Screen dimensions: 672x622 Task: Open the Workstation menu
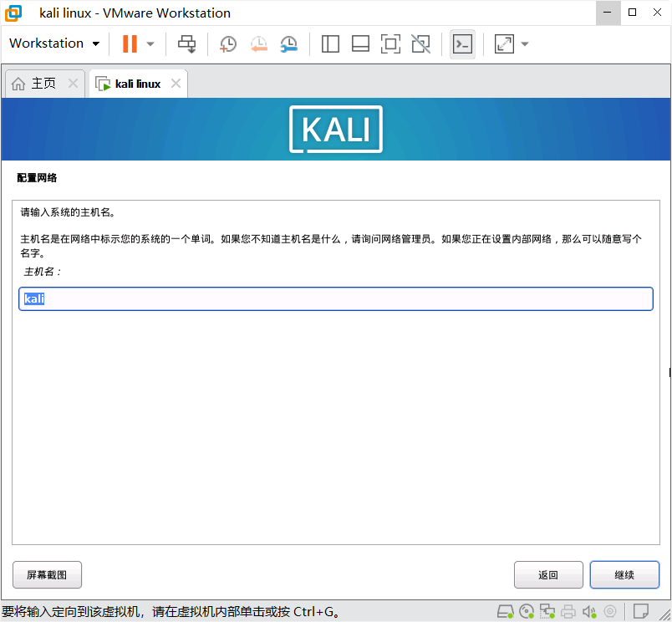pos(54,43)
